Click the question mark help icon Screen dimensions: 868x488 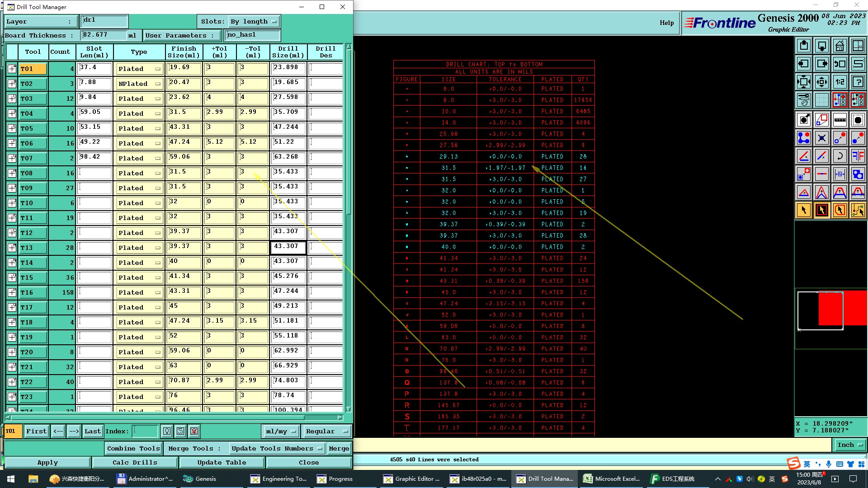(x=858, y=82)
